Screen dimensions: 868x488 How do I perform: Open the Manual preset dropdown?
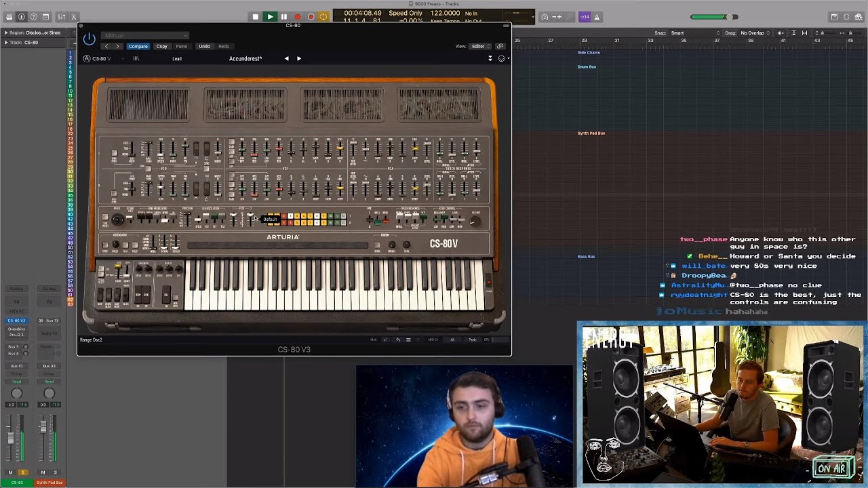pos(145,35)
